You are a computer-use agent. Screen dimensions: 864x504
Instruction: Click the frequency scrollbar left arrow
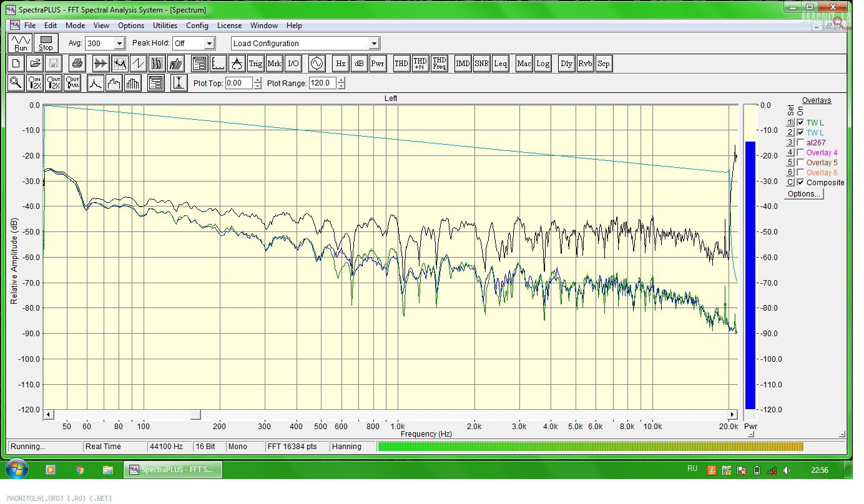pyautogui.click(x=48, y=415)
